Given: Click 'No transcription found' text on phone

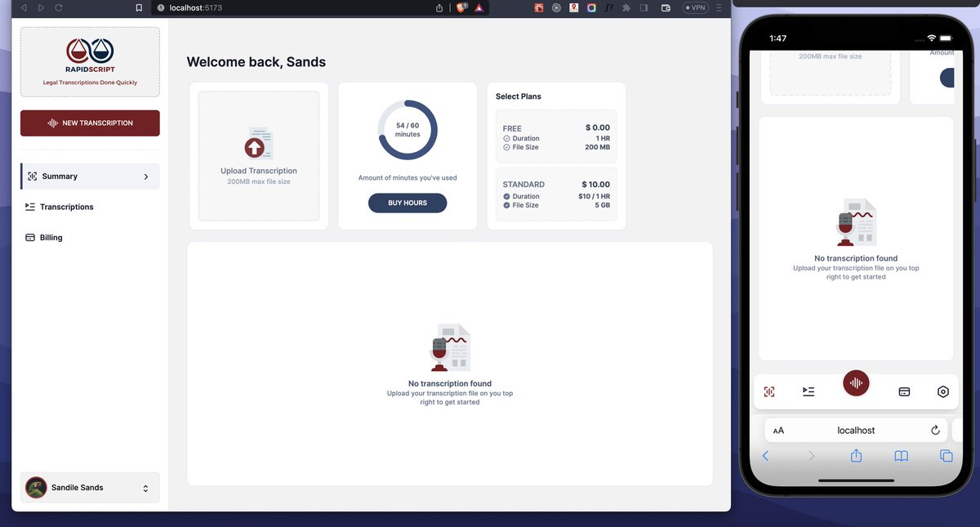Looking at the screenshot, I should coord(856,258).
